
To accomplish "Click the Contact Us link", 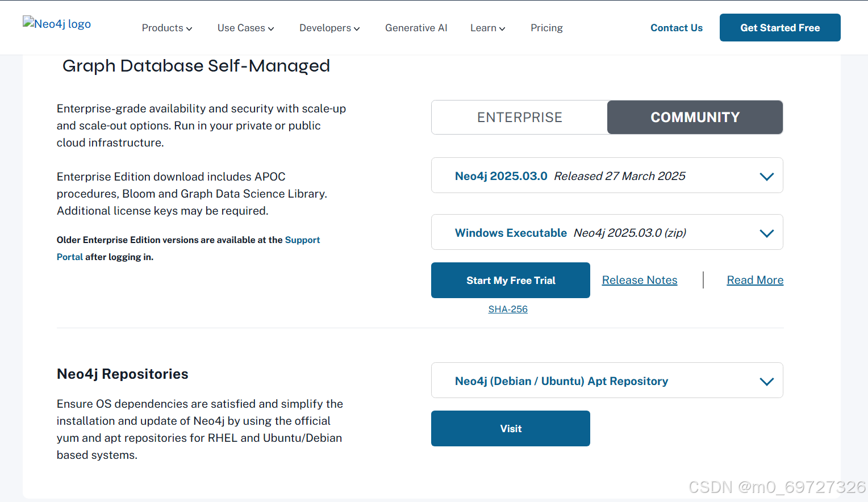I will pyautogui.click(x=676, y=28).
